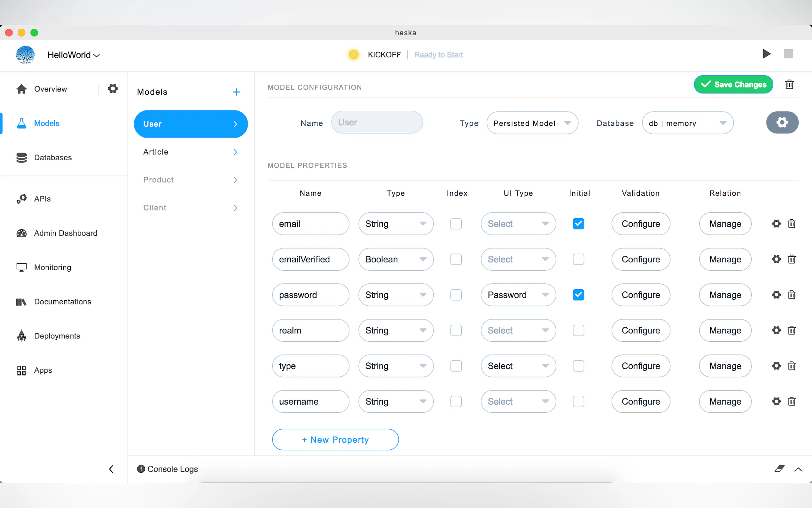Open settings gear for password property
Viewport: 812px width, 508px height.
(776, 295)
